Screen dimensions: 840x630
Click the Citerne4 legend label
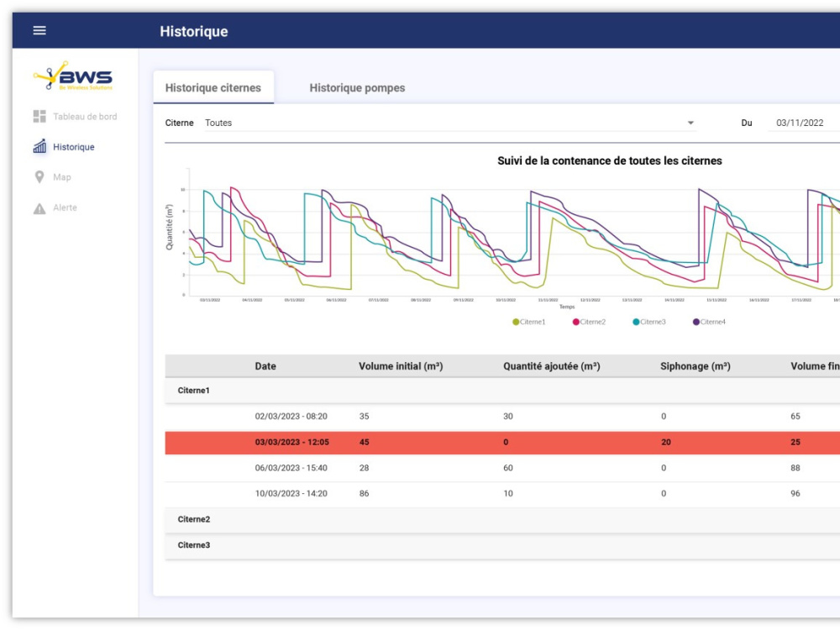[712, 322]
